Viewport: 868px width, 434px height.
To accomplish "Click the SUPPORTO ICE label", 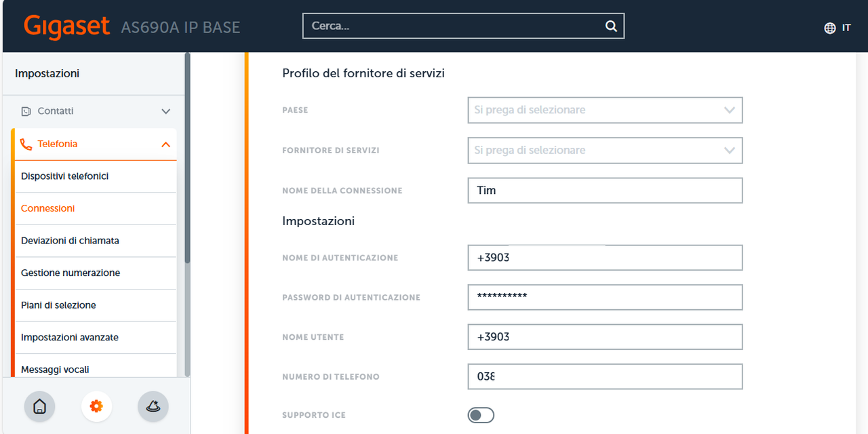I will [314, 415].
